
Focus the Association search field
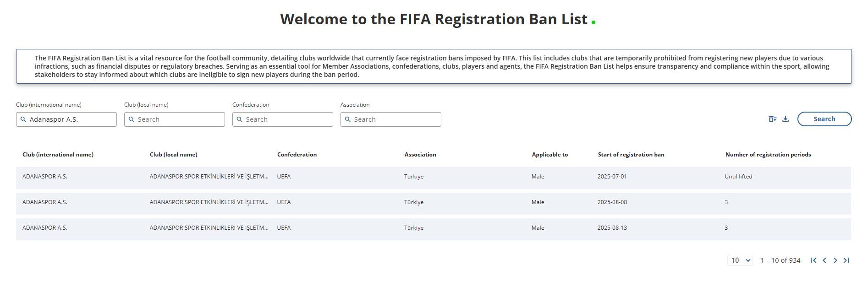(x=391, y=119)
